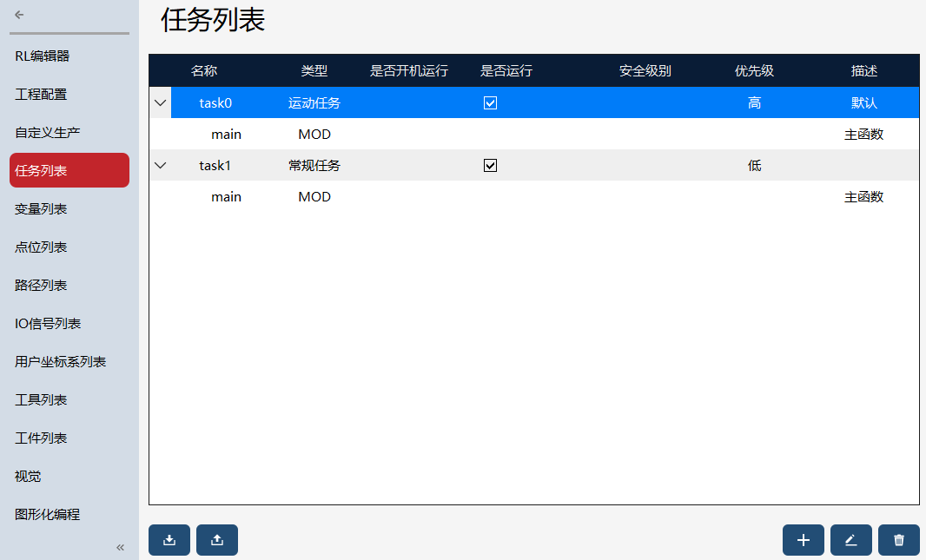Open 工程配置 menu item

[x=69, y=95]
